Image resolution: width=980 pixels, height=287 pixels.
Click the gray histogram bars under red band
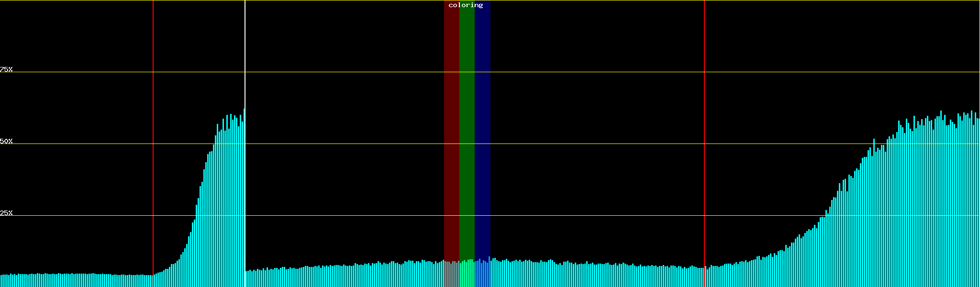pyautogui.click(x=451, y=275)
